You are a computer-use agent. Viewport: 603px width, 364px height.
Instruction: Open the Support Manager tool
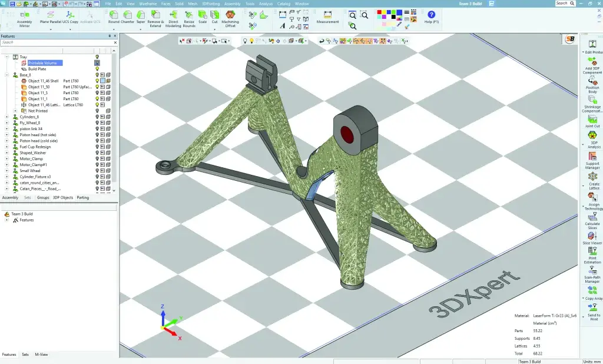tap(592, 159)
